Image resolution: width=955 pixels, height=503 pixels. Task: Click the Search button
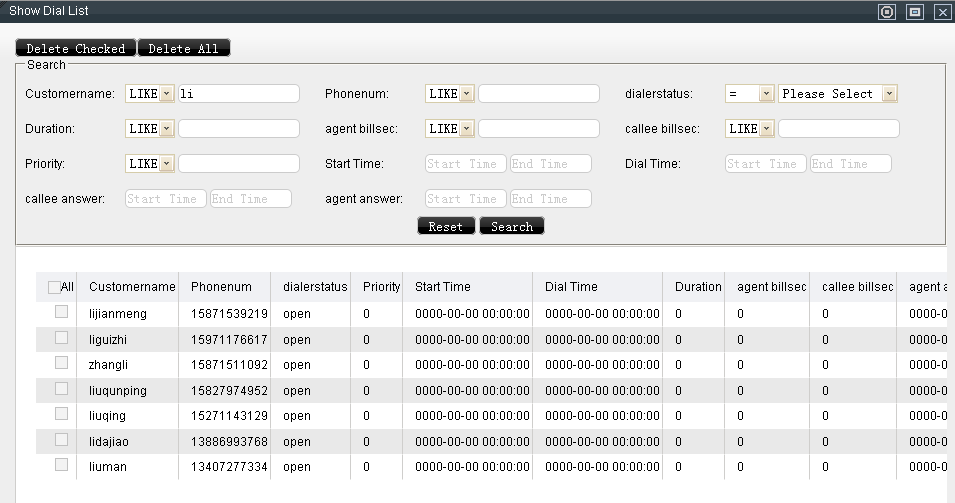[x=512, y=227]
